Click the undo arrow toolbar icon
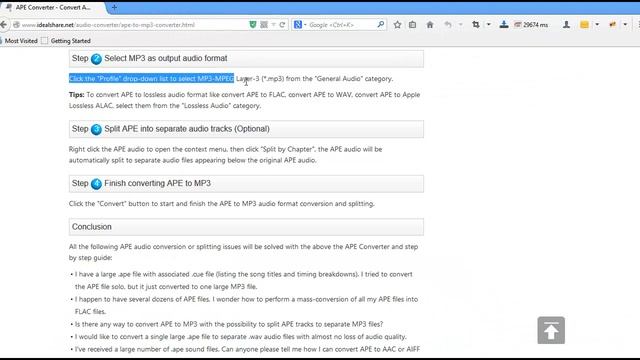The image size is (640, 360). point(448,25)
